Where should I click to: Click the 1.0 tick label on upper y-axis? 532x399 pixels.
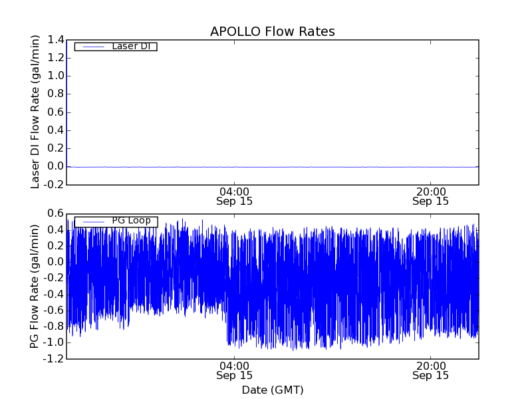pyautogui.click(x=56, y=76)
